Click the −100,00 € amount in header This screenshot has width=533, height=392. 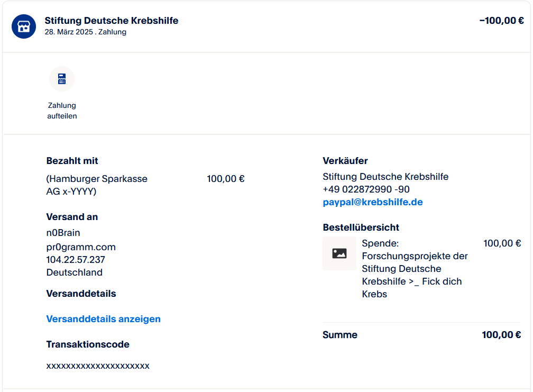501,21
